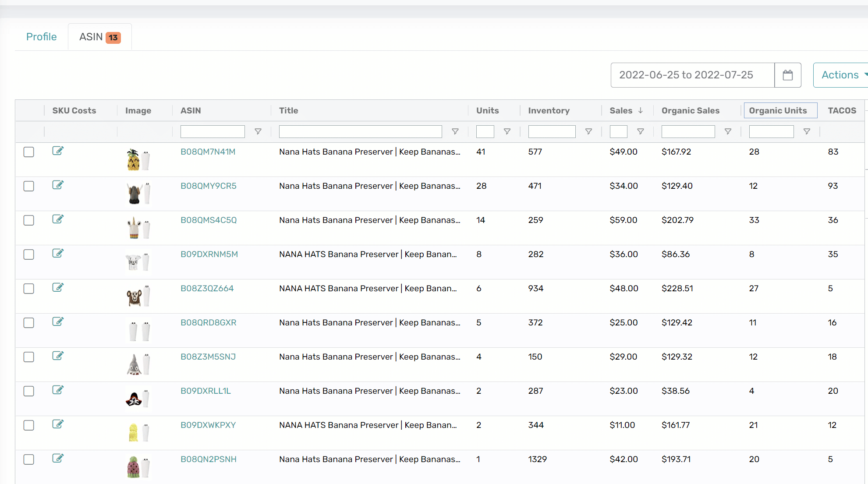Tick the checkbox for B08QN2PSNH row

pos(29,459)
